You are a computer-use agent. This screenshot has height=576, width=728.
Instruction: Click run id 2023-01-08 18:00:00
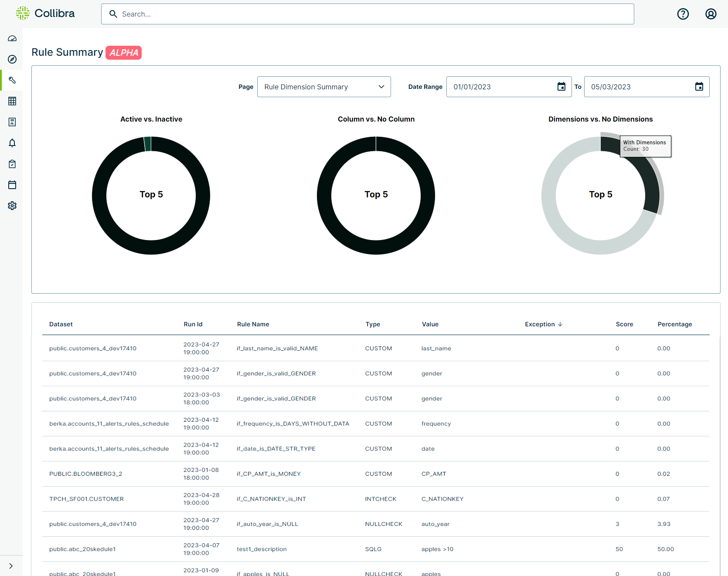[201, 474]
